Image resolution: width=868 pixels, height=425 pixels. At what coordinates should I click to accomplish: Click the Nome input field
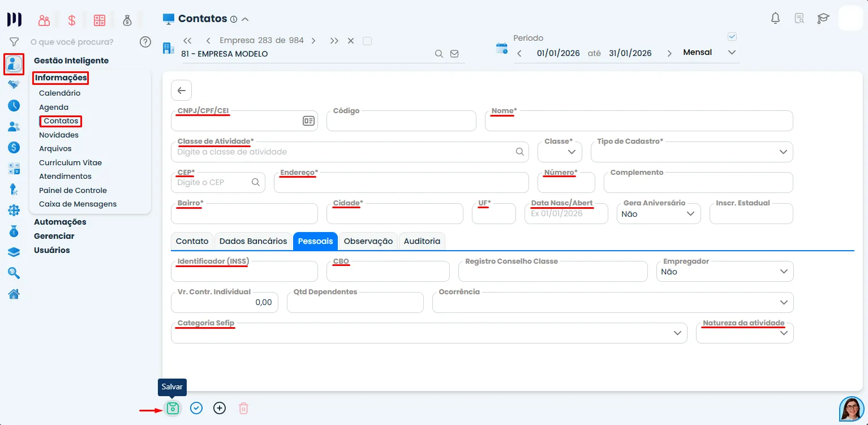(638, 122)
